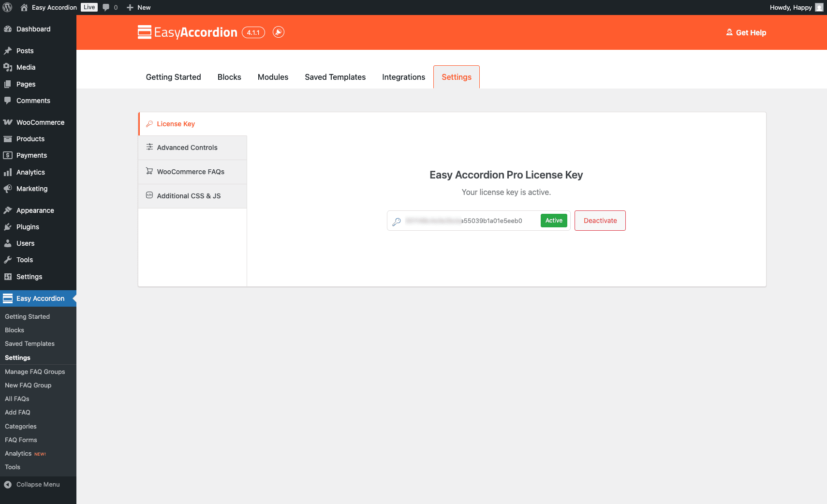
Task: Click the rocket icon next to version badge
Action: tap(279, 32)
